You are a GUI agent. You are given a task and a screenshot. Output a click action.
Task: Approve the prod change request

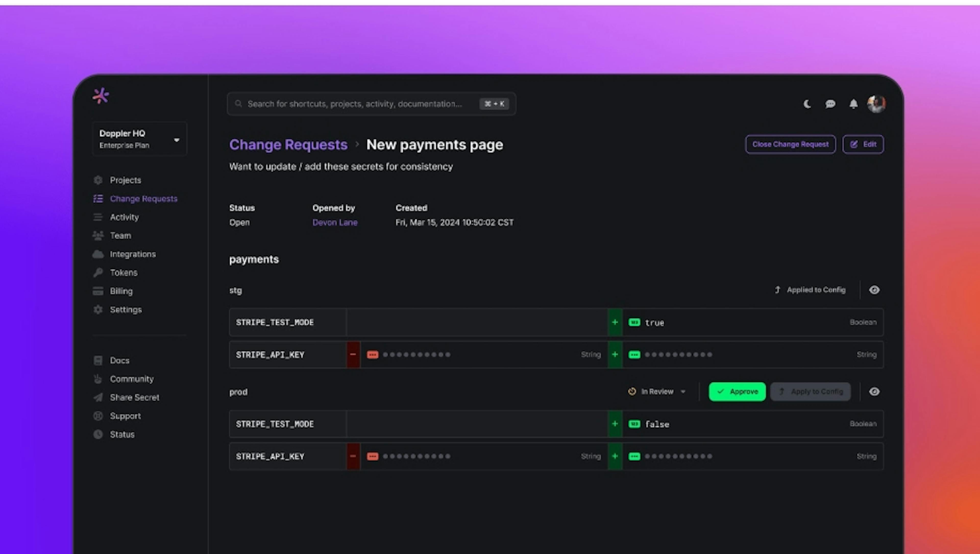pyautogui.click(x=736, y=391)
